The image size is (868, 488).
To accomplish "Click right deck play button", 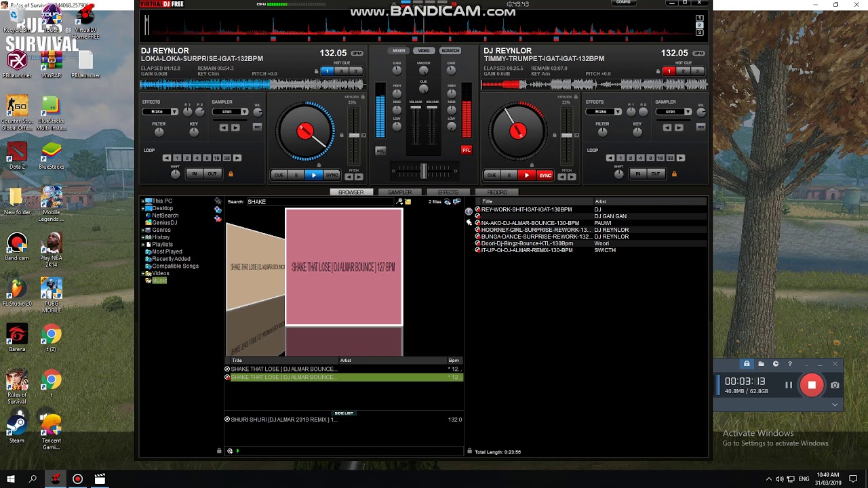I will click(527, 176).
